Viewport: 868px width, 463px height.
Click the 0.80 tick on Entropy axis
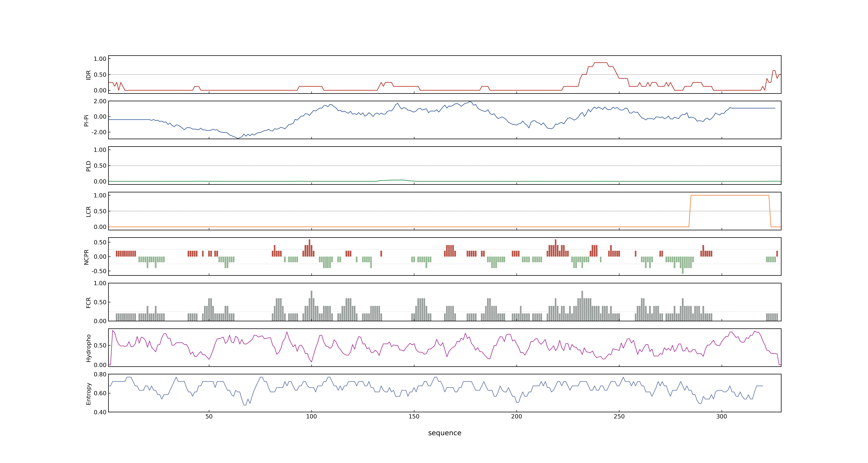[100, 374]
